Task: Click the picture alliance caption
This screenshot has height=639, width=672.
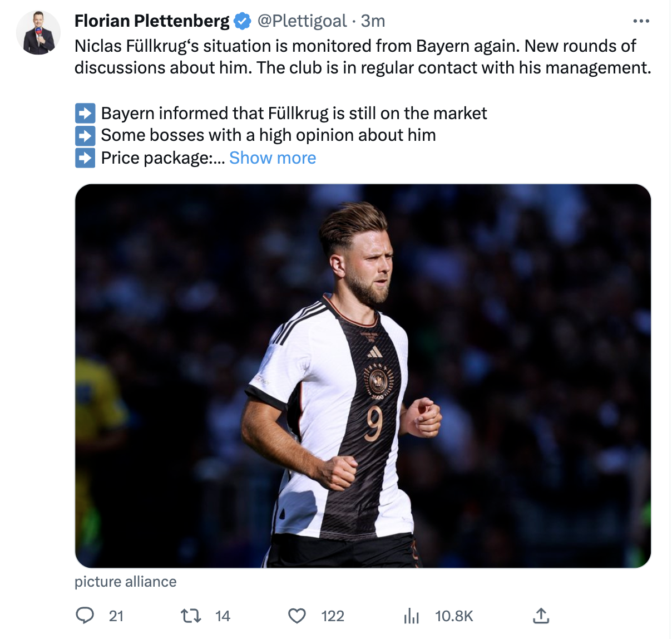Action: click(x=126, y=582)
